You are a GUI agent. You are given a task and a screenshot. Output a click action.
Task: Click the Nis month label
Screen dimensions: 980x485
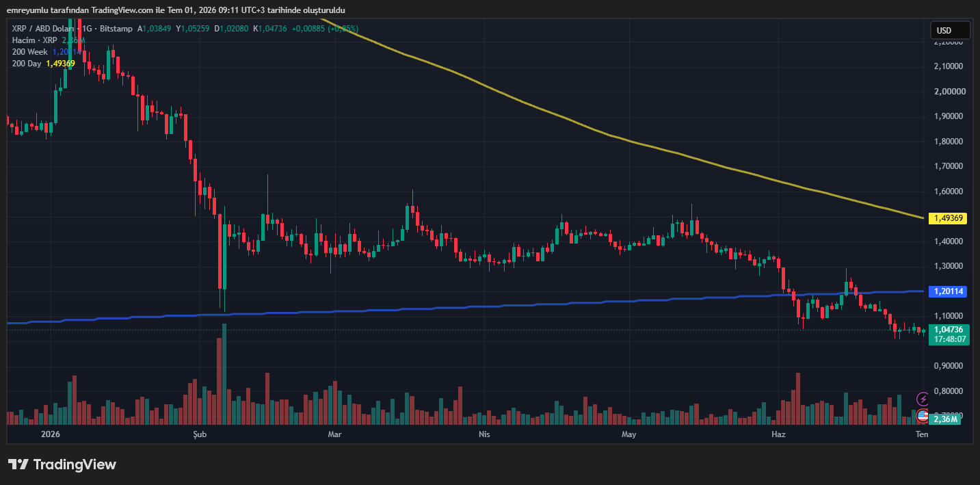coord(484,434)
